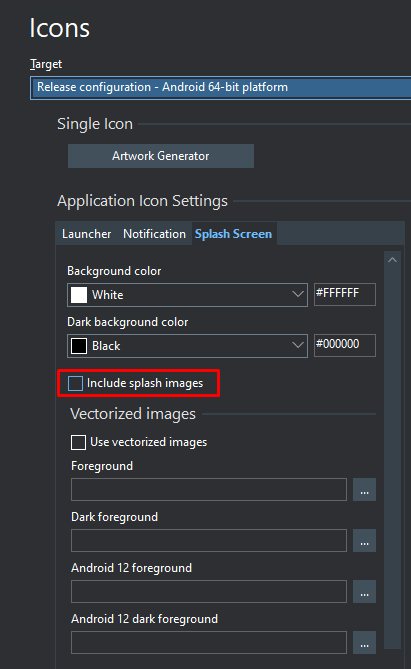This screenshot has width=411, height=669.
Task: Click the #FFFFFF hex color field
Action: [345, 294]
